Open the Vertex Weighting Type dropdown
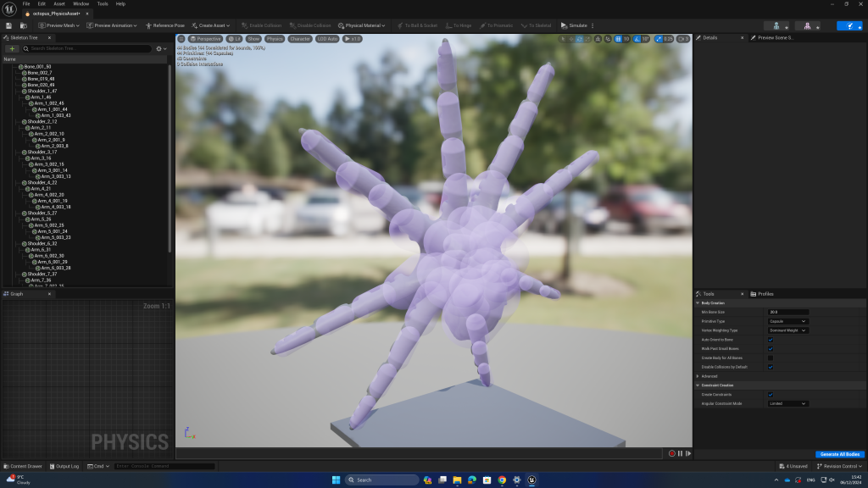Image resolution: width=868 pixels, height=488 pixels. click(787, 330)
